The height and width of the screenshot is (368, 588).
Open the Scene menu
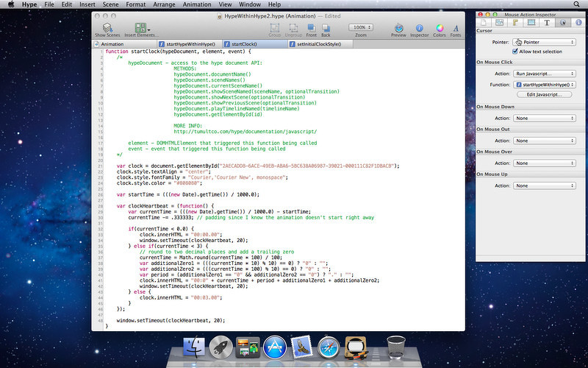111,4
